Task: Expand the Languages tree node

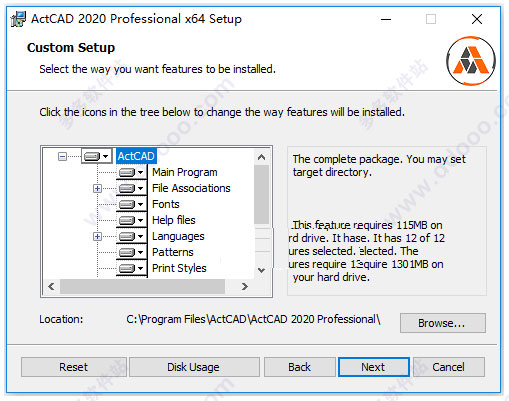Action: pyautogui.click(x=97, y=236)
